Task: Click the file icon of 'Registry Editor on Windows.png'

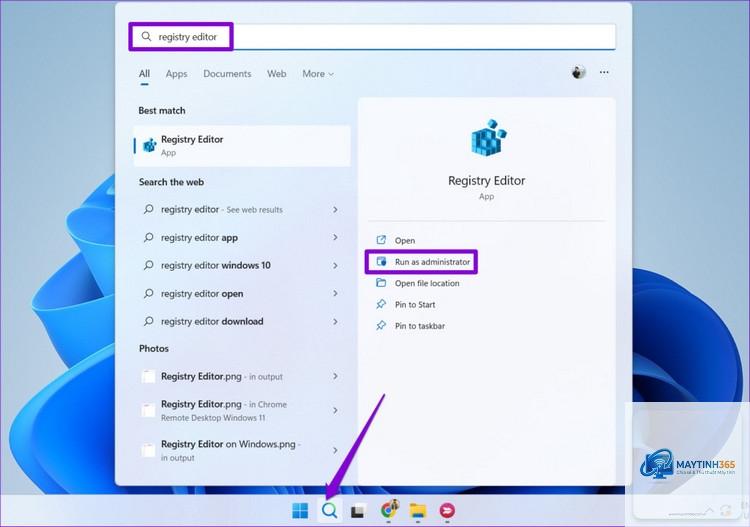Action: click(148, 450)
